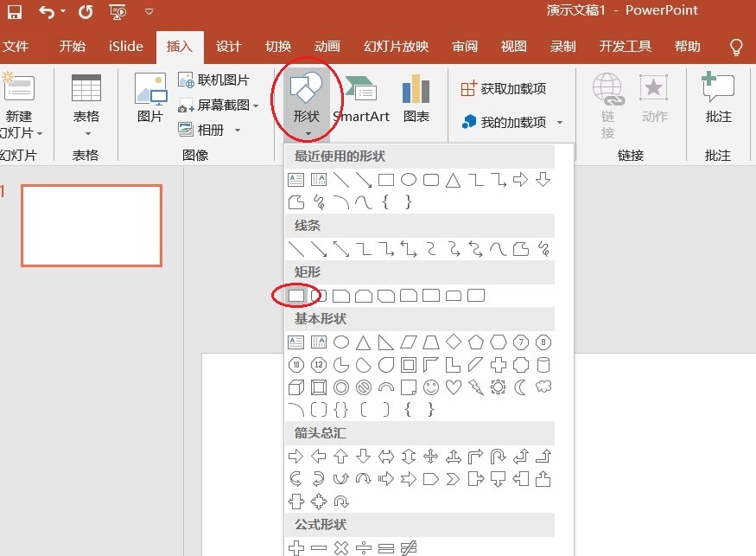Select the sun shape

pos(499,387)
